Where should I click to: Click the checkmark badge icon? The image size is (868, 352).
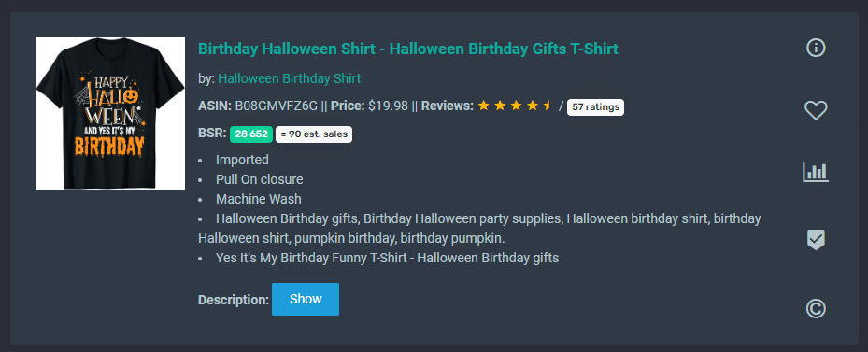816,240
